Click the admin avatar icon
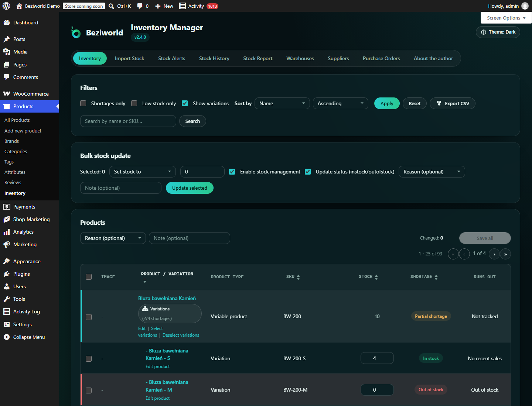532x406 pixels. (x=525, y=6)
